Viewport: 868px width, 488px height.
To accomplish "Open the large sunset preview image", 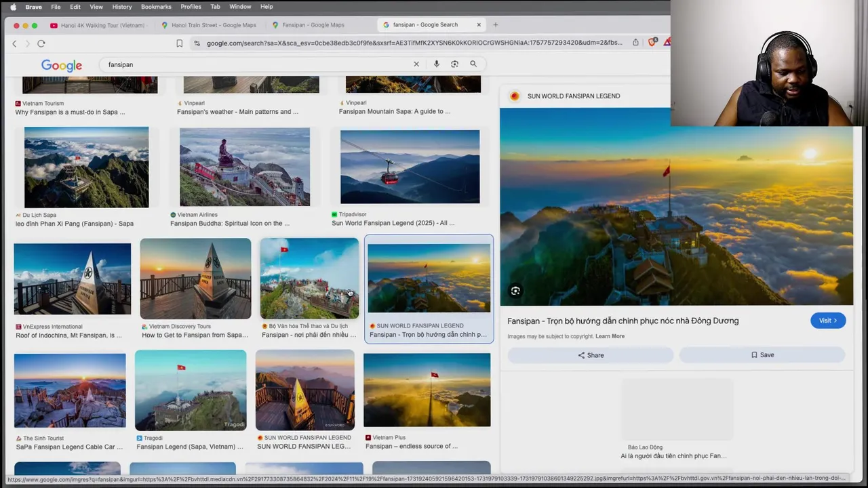I will pos(676,206).
